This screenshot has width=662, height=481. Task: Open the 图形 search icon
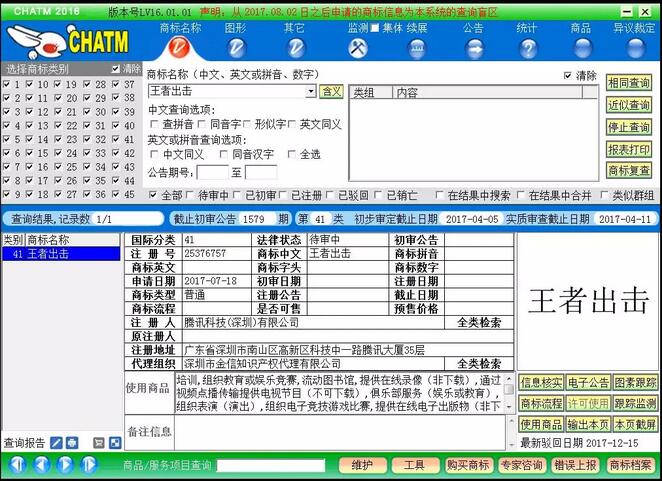tap(236, 48)
